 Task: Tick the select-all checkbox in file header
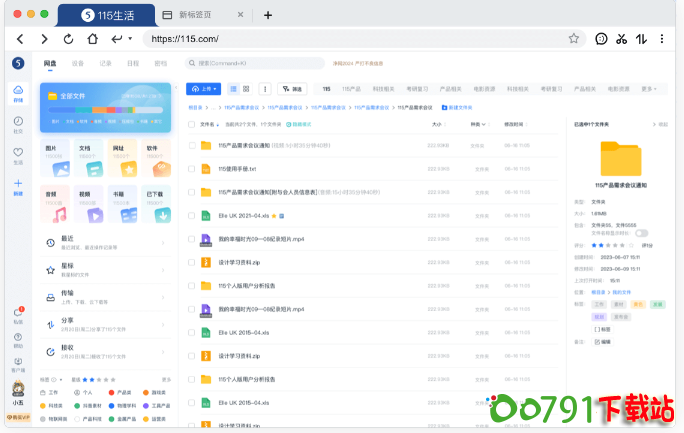[192, 125]
